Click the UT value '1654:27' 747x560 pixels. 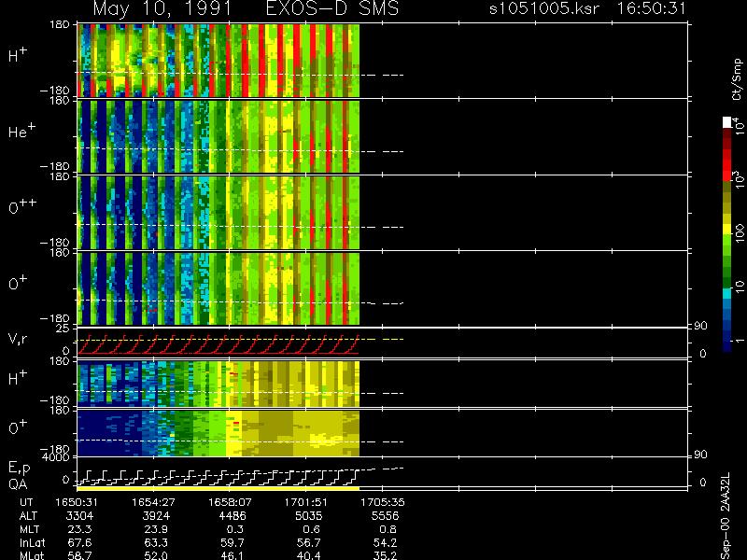click(x=153, y=502)
